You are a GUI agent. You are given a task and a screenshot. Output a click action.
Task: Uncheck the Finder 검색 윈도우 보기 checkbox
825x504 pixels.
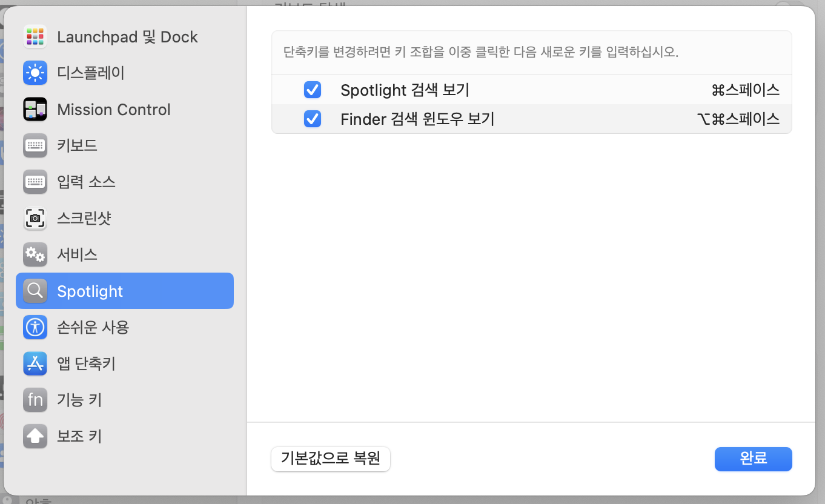[x=313, y=119]
